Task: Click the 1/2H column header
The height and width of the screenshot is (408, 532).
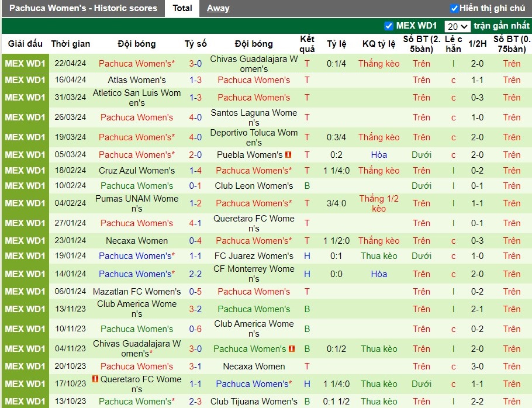Action: (478, 44)
